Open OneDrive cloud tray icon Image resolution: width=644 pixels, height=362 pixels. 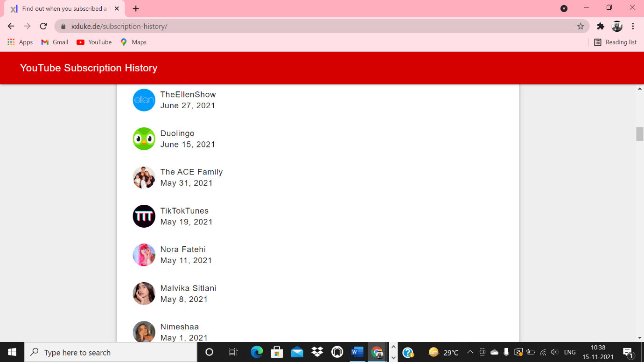[494, 352]
